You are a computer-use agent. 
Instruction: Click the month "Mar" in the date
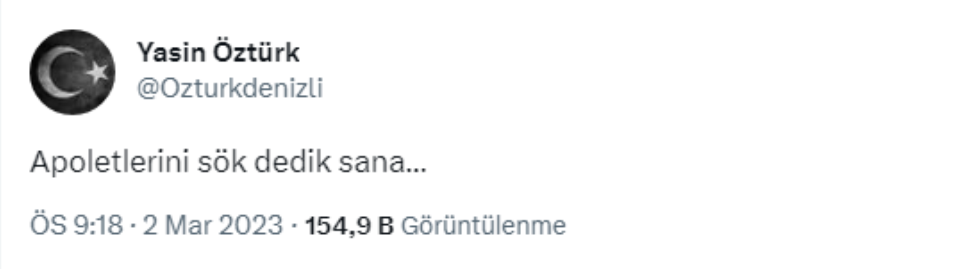coord(188,225)
